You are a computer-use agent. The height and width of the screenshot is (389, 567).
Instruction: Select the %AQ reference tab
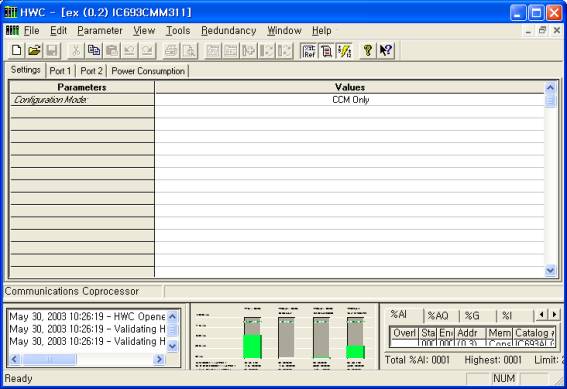438,316
